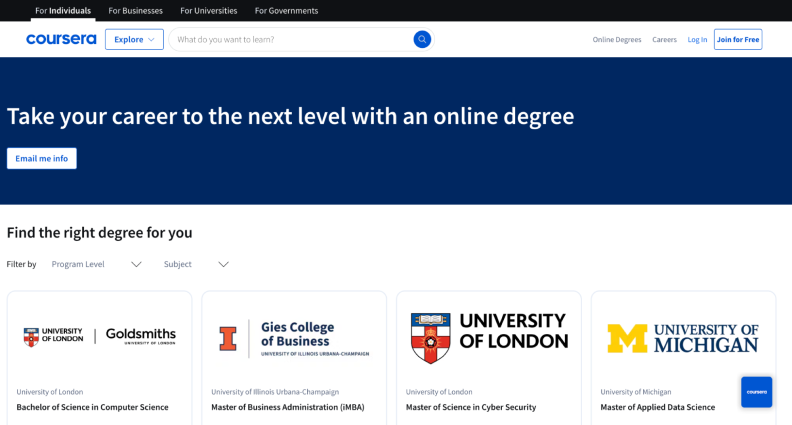This screenshot has height=425, width=792.
Task: Open the Log In link
Action: [x=697, y=39]
